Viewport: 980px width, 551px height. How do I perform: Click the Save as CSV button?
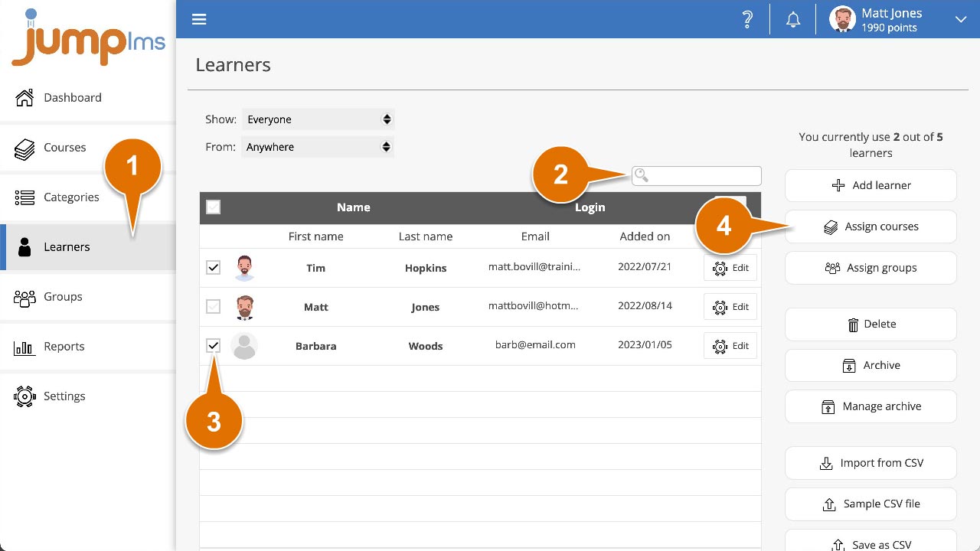pos(871,540)
